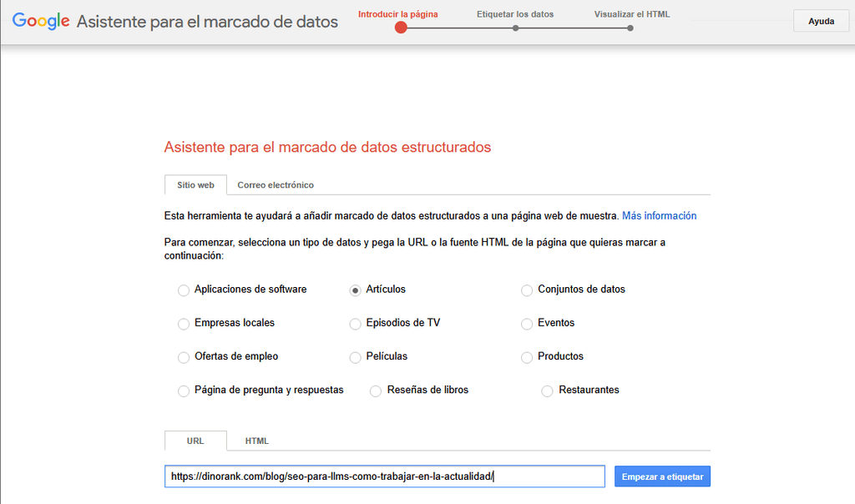This screenshot has width=855, height=504.
Task: Choose the 'Eventos' radio button
Action: (x=527, y=324)
